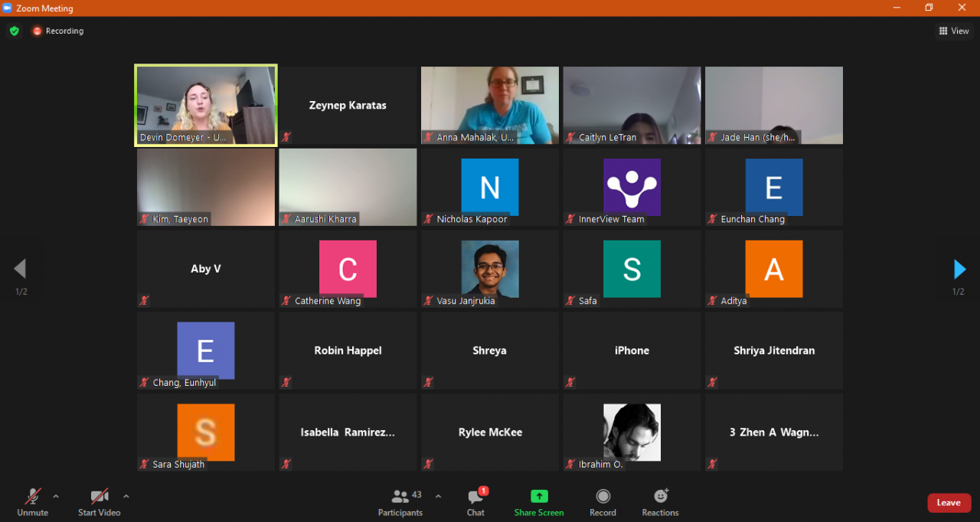Click the Nicholas Kapoor name label

point(472,219)
